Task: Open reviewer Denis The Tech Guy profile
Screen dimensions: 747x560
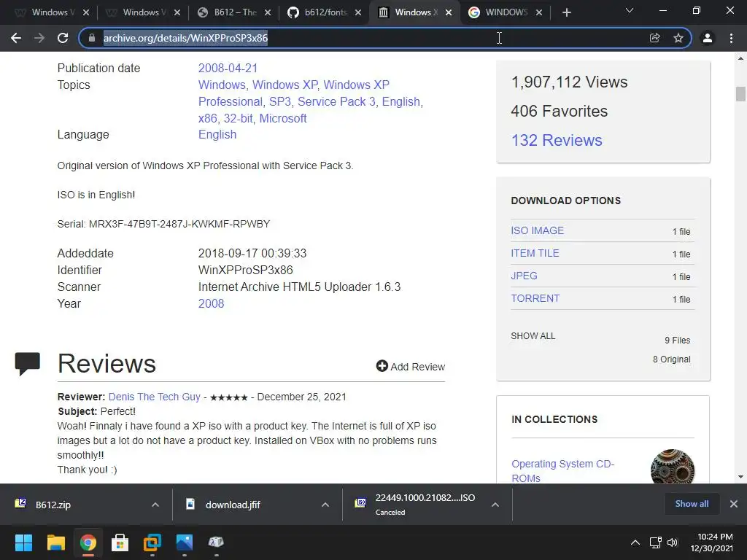Action: pyautogui.click(x=155, y=397)
